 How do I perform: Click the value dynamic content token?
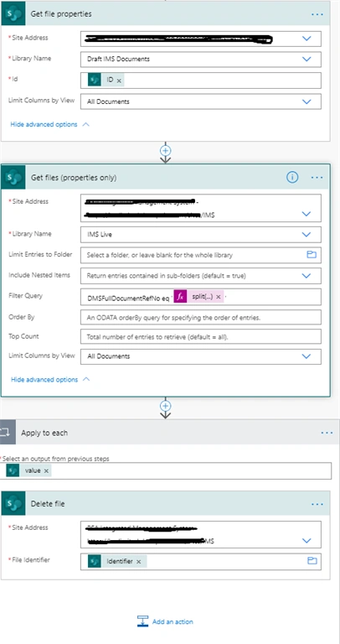(28, 470)
